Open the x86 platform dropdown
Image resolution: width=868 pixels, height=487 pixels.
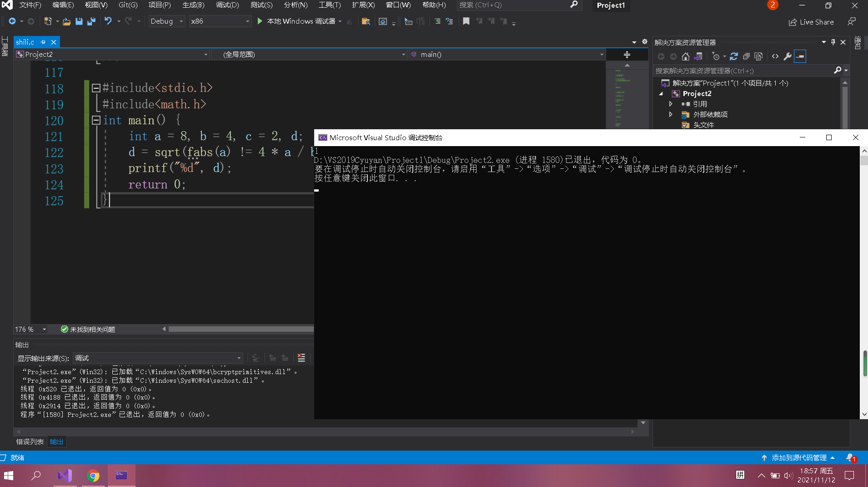coord(220,21)
